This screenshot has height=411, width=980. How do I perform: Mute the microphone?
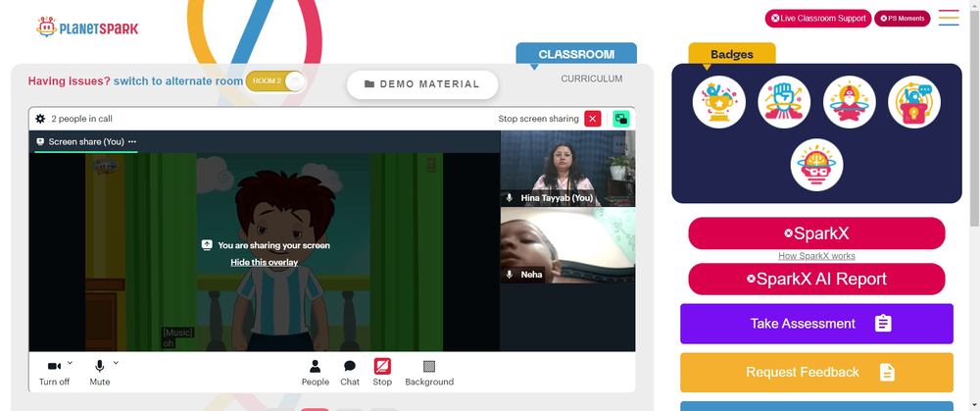(99, 373)
